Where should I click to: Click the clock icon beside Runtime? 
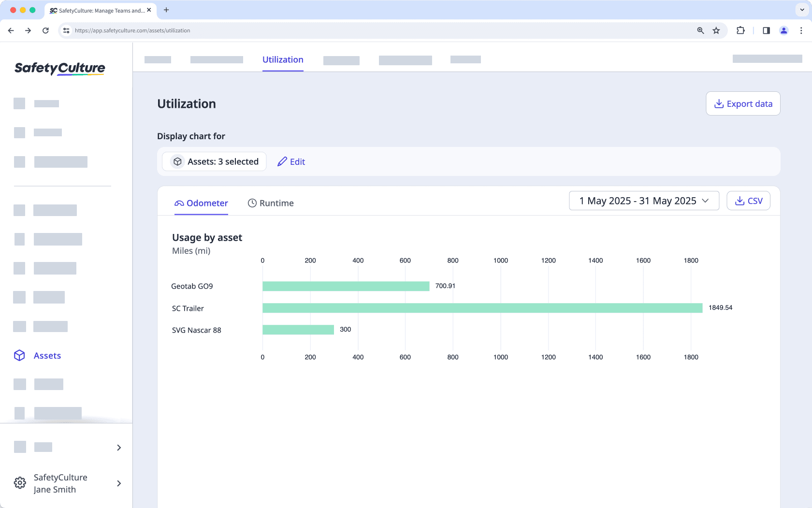251,203
